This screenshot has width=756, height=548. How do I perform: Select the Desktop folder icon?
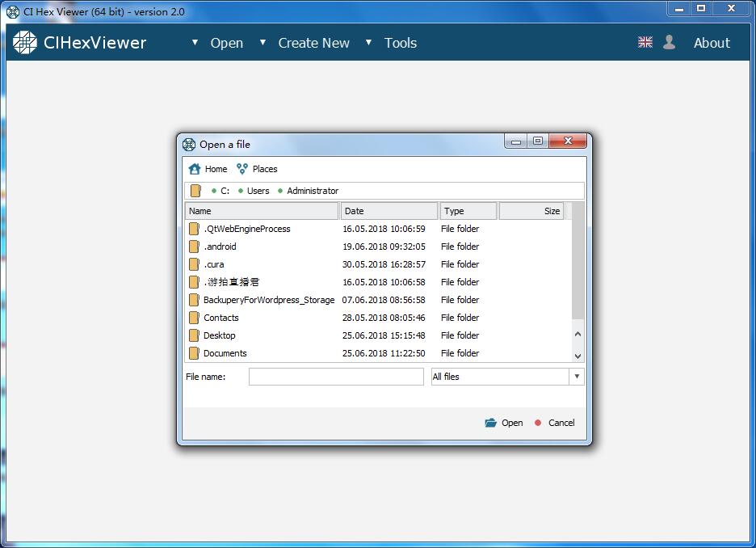point(194,335)
